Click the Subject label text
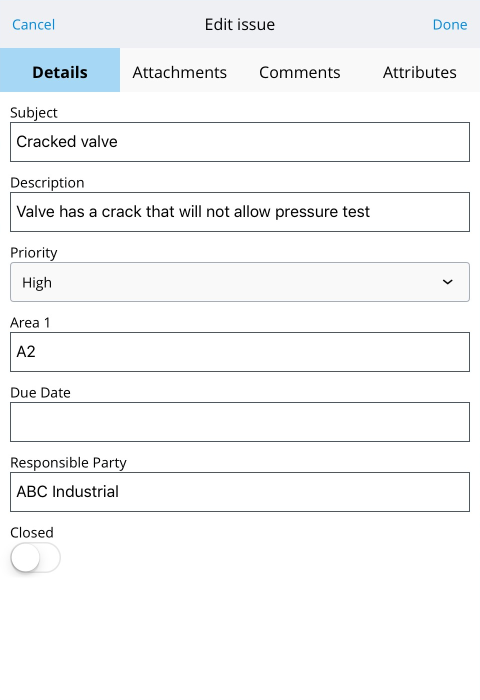The height and width of the screenshot is (700, 480). pos(33,113)
